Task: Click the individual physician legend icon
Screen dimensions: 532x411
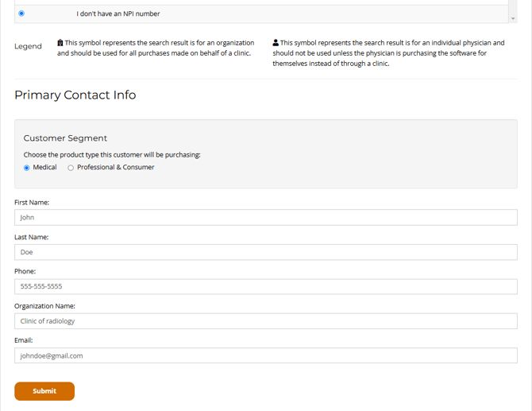Action: [276, 43]
